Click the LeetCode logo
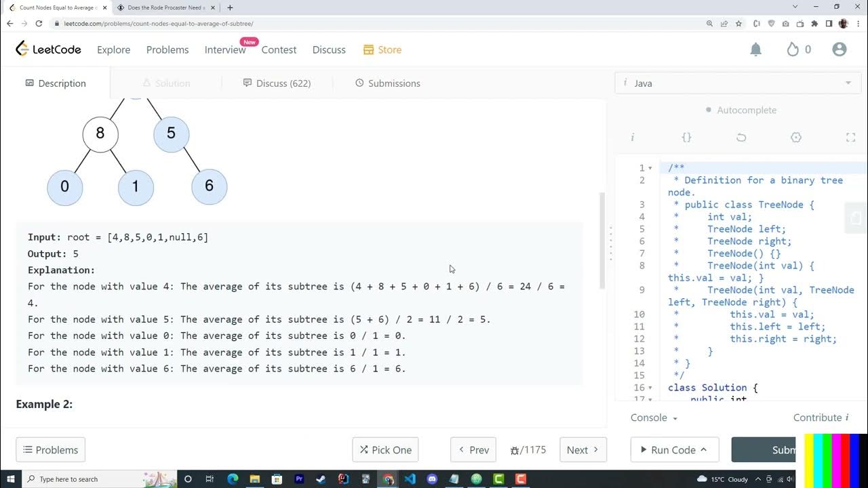 point(48,49)
